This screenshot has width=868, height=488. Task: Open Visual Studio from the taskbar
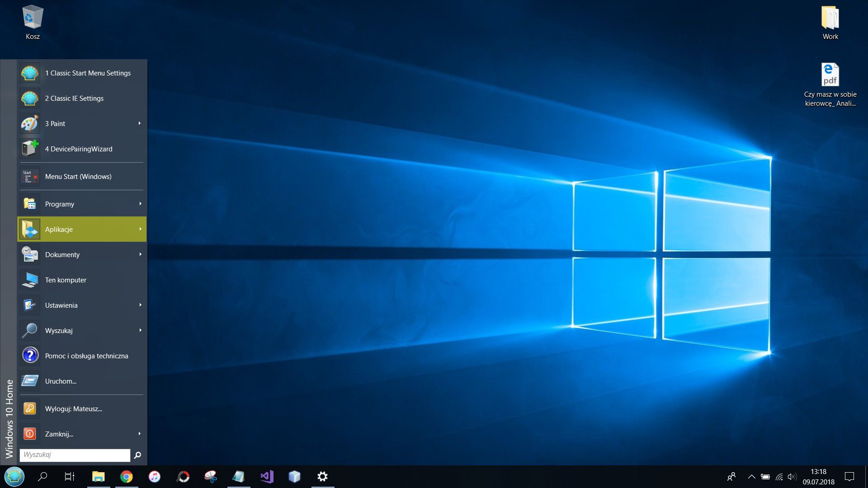coord(267,477)
